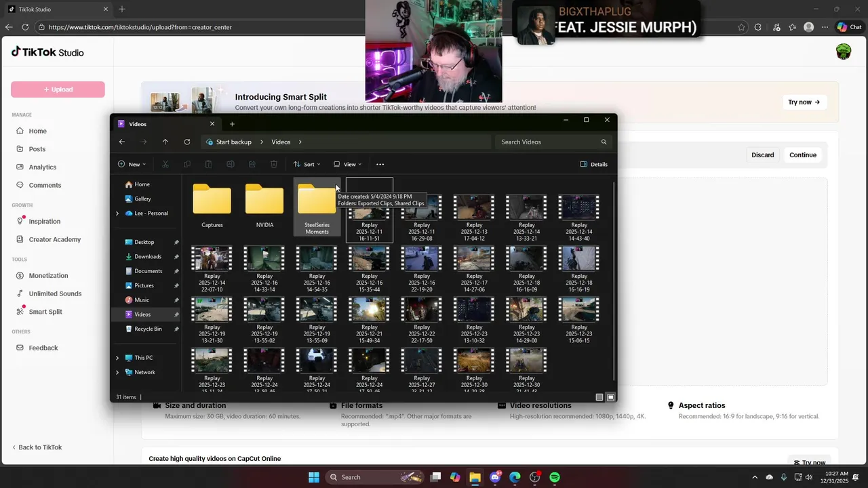The image size is (868, 488).
Task: Open Monetization in TikTok Studio sidebar
Action: click(48, 275)
